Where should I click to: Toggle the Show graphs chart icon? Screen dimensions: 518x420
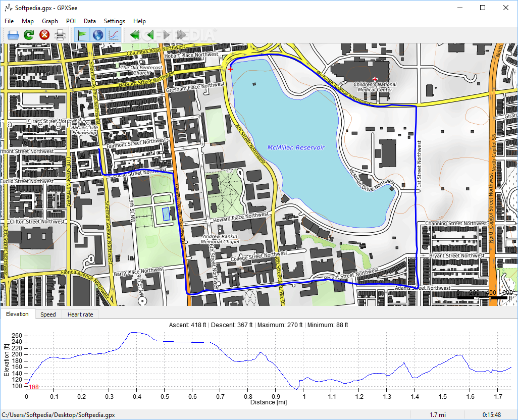tap(114, 35)
